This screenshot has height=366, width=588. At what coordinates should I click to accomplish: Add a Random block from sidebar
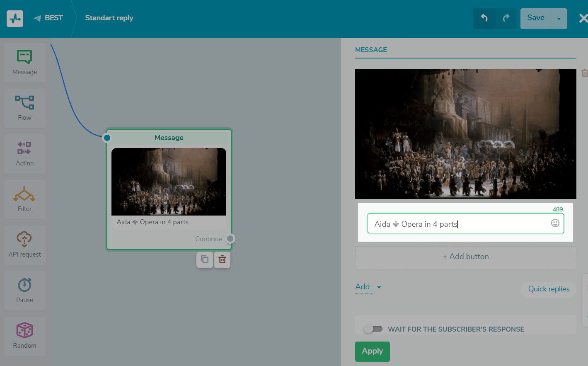point(25,336)
